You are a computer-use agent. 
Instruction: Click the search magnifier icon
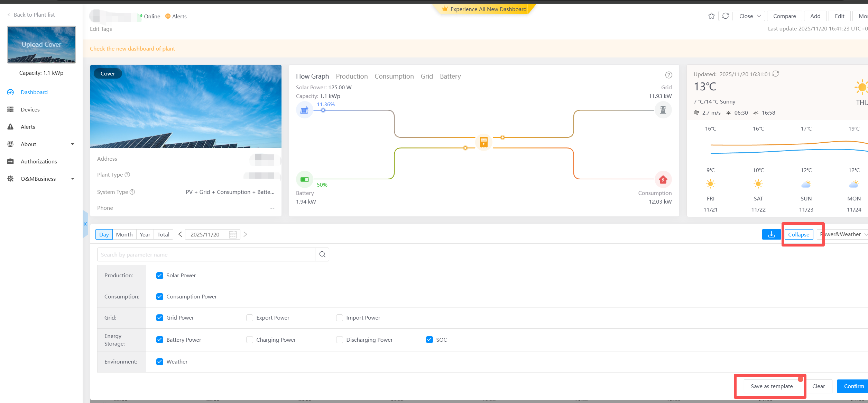click(x=322, y=254)
